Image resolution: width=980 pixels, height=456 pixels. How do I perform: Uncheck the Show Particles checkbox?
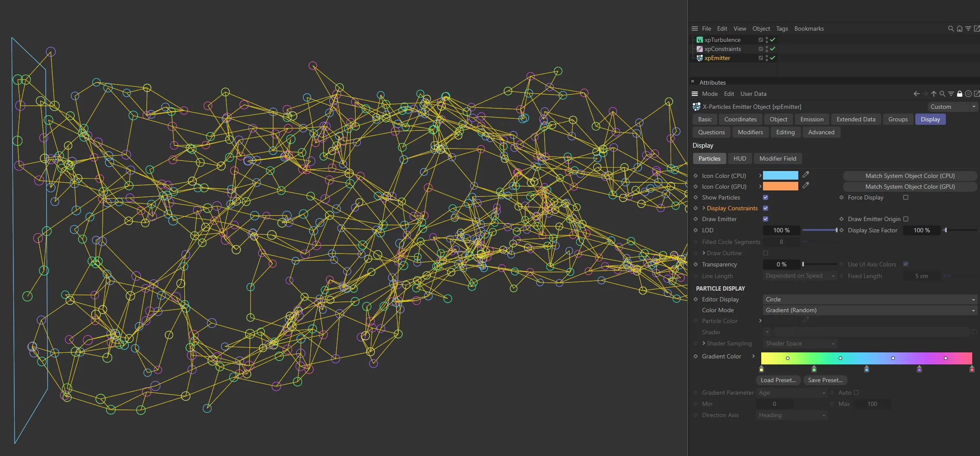pyautogui.click(x=766, y=197)
